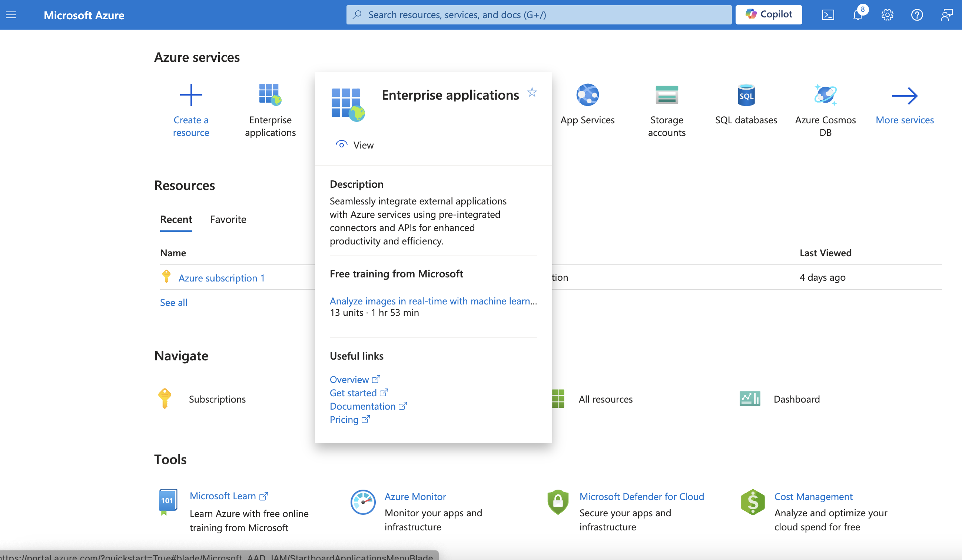This screenshot has width=962, height=560.
Task: Focus the search resources, services, and docs field
Action: pos(539,15)
